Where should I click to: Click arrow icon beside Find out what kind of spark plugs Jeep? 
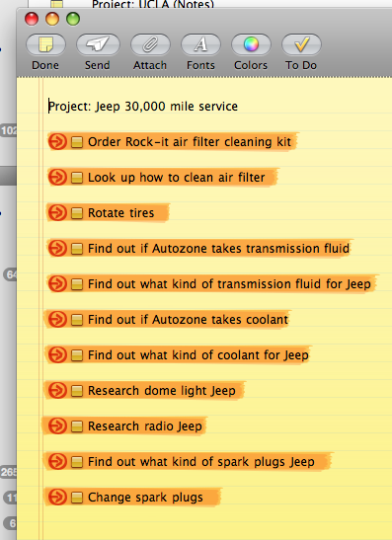(x=57, y=461)
